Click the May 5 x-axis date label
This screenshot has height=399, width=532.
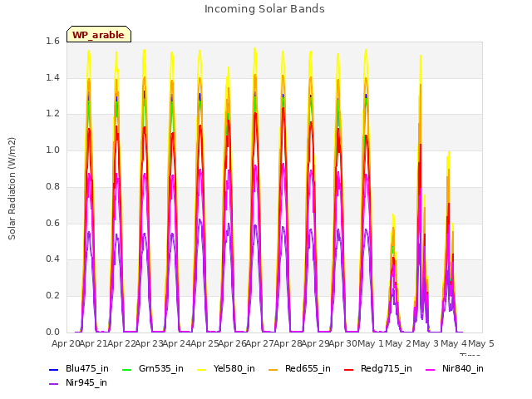(481, 344)
